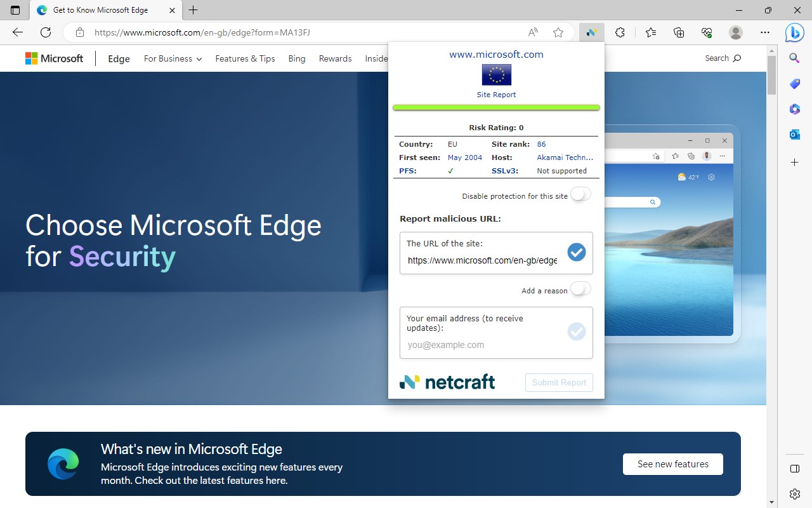Viewport: 812px width, 508px height.
Task: Click the green risk rating bar
Action: tap(496, 108)
